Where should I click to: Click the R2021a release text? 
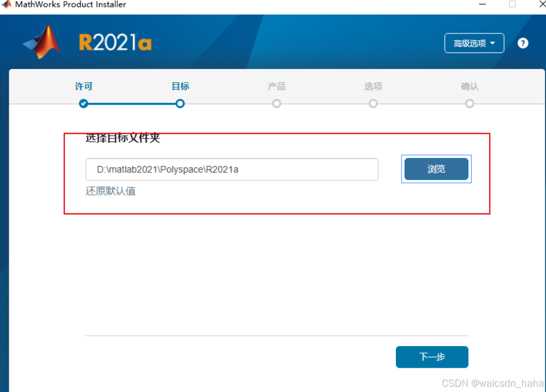(115, 43)
